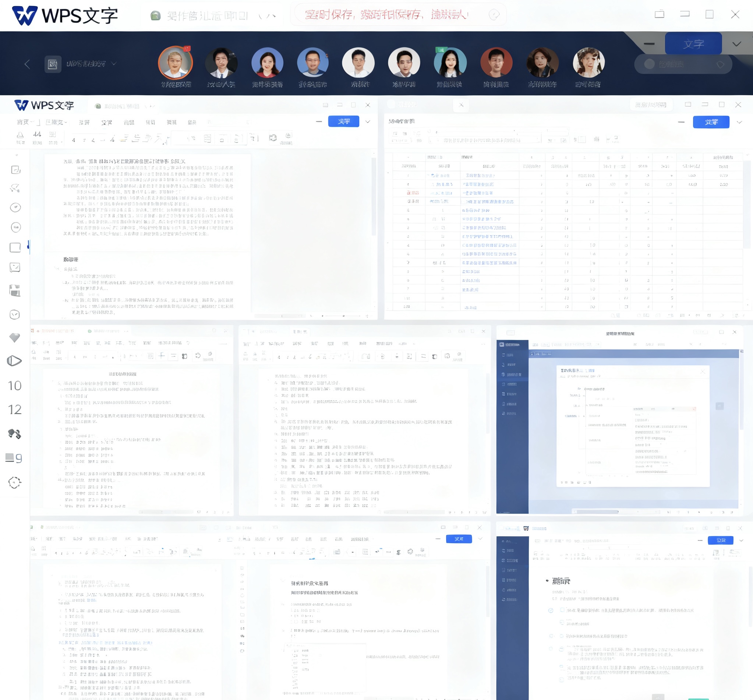The height and width of the screenshot is (700, 753).
Task: Check the first checkbox in bottom-right document
Action: point(562,610)
